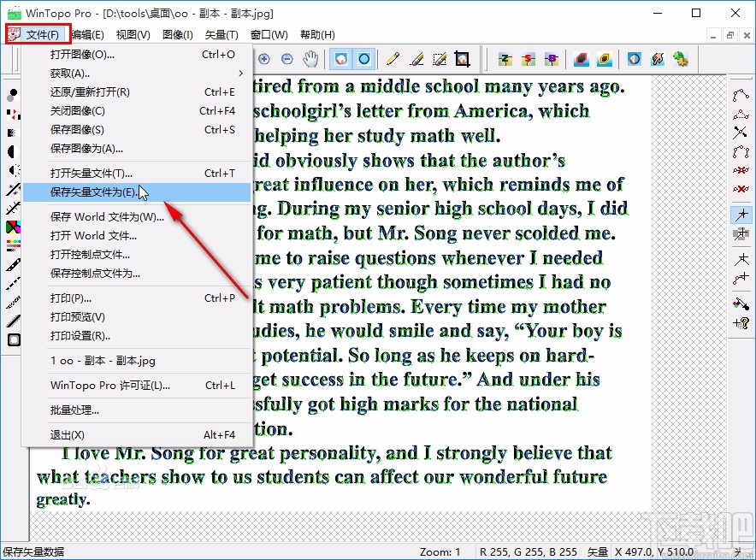Toggle the circle outline view toolbar button
This screenshot has width=756, height=560.
[363, 59]
